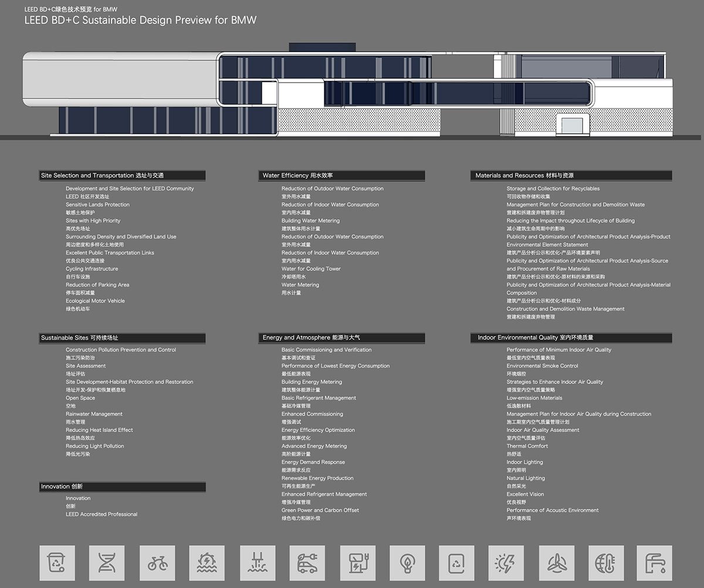Click 'Excellent Public Transportation Links'

click(x=110, y=253)
